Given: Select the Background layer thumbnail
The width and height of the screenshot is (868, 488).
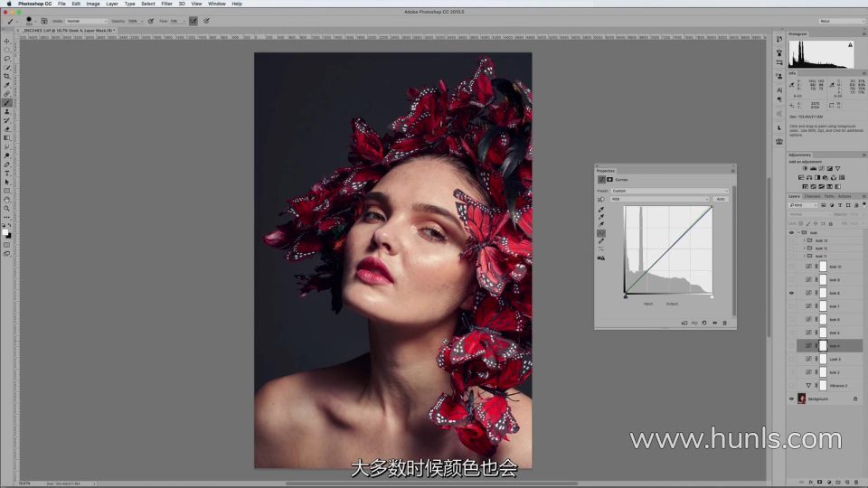Looking at the screenshot, I should tap(802, 399).
